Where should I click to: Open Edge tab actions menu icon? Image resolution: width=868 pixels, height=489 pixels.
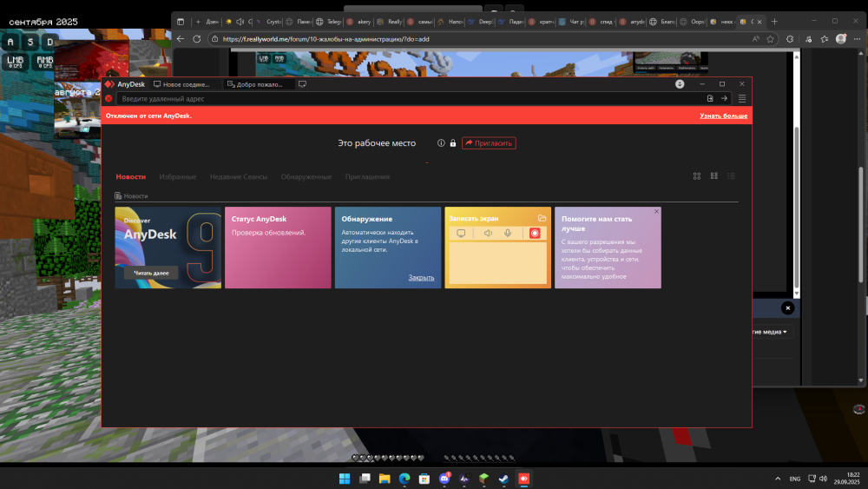tap(181, 22)
